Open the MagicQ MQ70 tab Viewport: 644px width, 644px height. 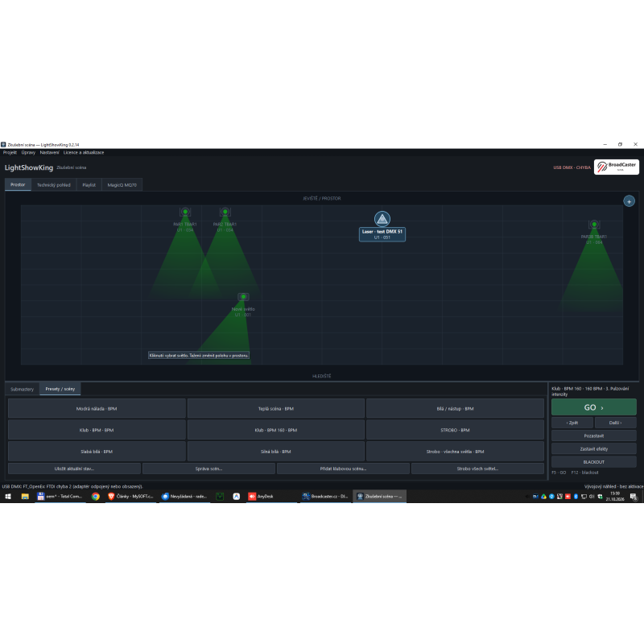click(122, 185)
